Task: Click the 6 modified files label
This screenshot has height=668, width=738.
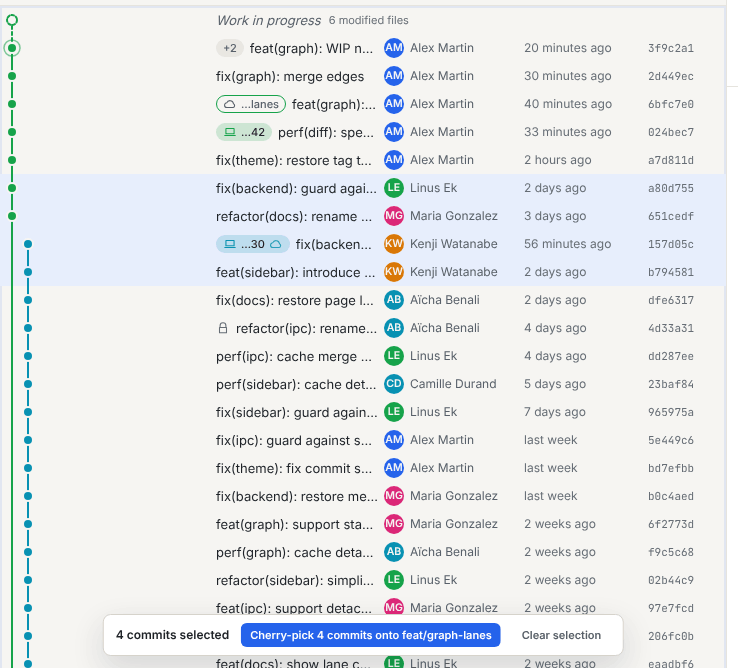Action: click(369, 20)
